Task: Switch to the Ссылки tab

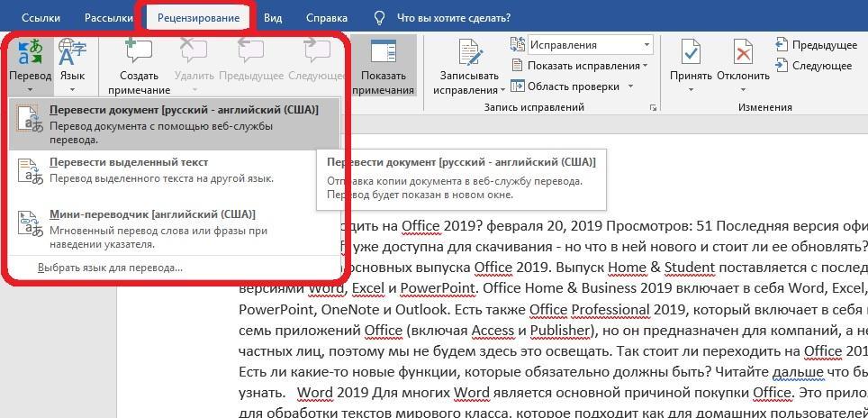Action: 41,18
